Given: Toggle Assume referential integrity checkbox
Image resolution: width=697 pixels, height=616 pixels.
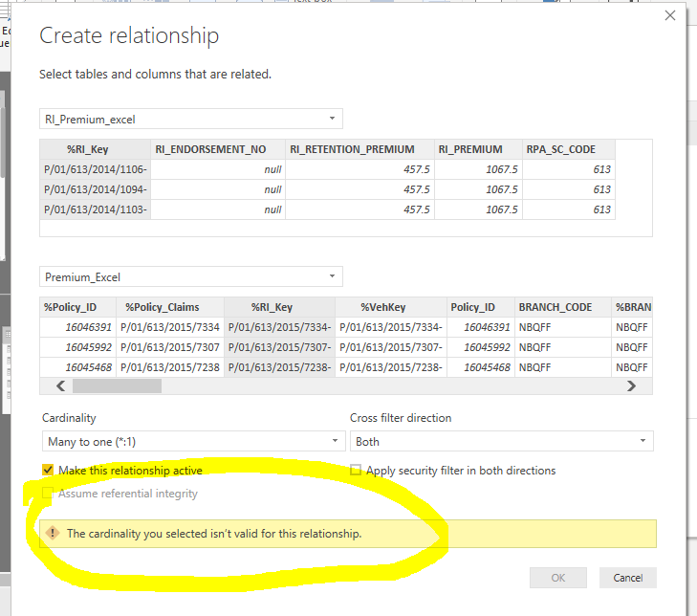Looking at the screenshot, I should pos(48,494).
